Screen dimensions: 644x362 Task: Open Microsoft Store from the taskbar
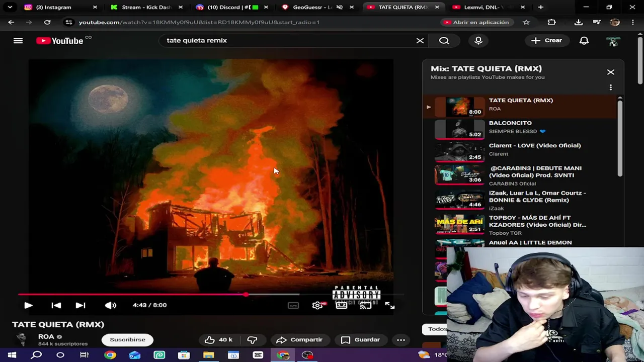[184, 355]
